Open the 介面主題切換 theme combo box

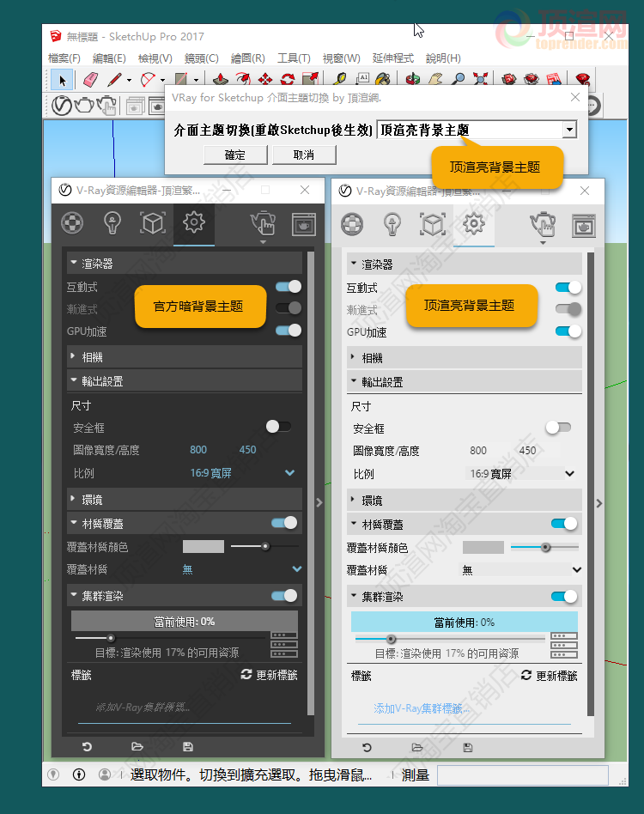click(x=477, y=130)
